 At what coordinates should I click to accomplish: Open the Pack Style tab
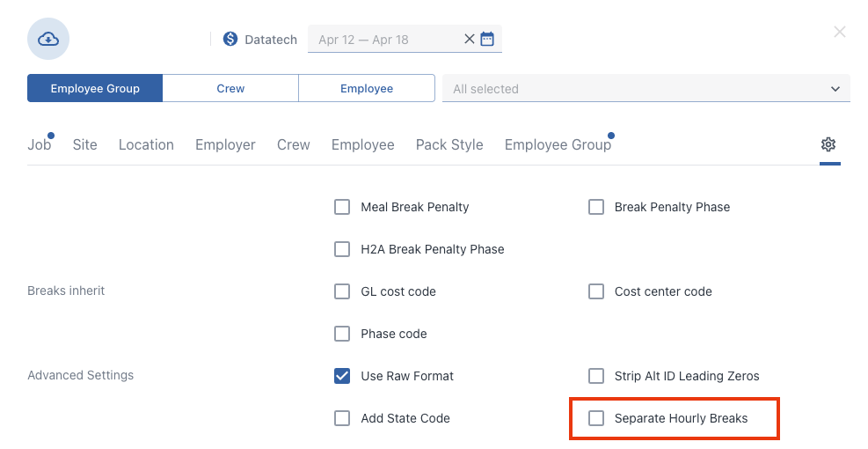449,144
